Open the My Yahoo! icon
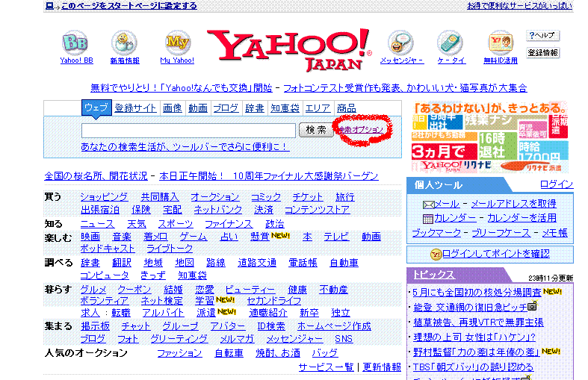The width and height of the screenshot is (588, 380). 177,43
